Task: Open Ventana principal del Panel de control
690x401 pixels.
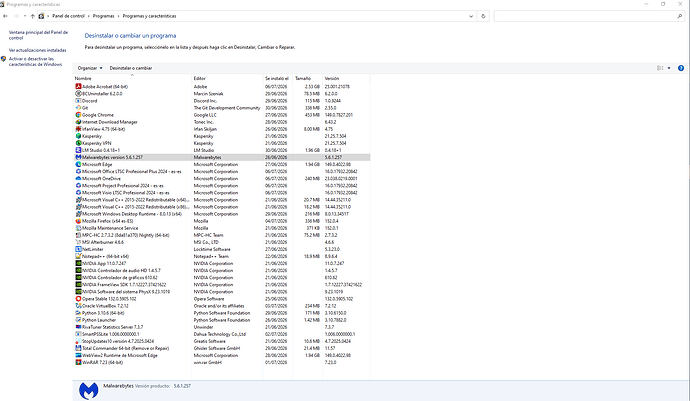Action: (38, 35)
